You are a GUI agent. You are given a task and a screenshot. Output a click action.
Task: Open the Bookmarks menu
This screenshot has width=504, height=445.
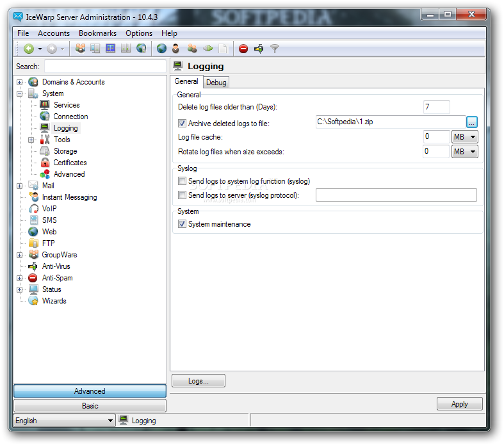[98, 33]
